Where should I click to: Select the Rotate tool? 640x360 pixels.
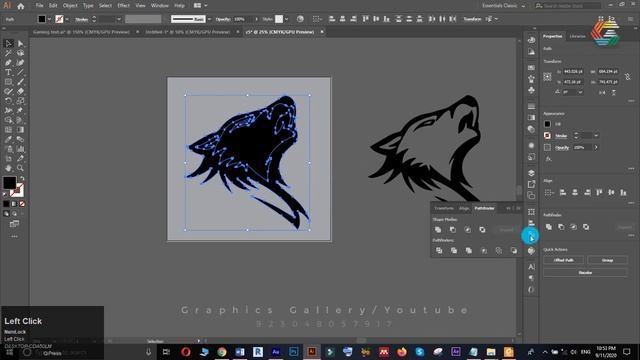pos(8,101)
